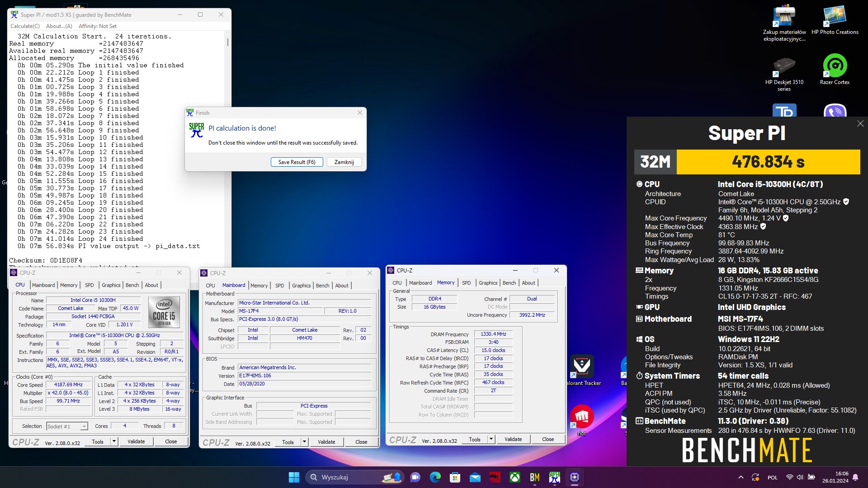Open BenchMate from taskbar
Viewport: 868px width, 488px height.
point(535,477)
